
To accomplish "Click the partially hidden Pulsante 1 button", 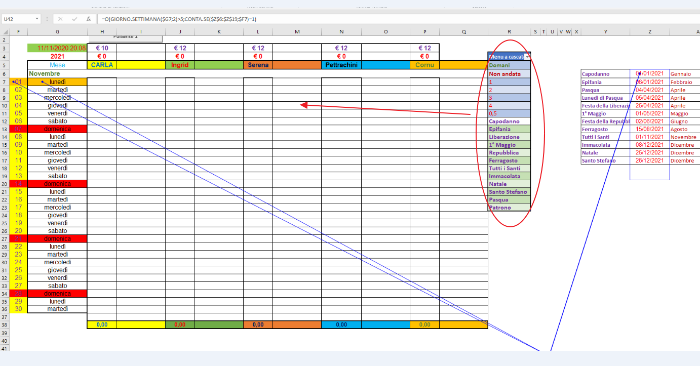I will 125,37.
